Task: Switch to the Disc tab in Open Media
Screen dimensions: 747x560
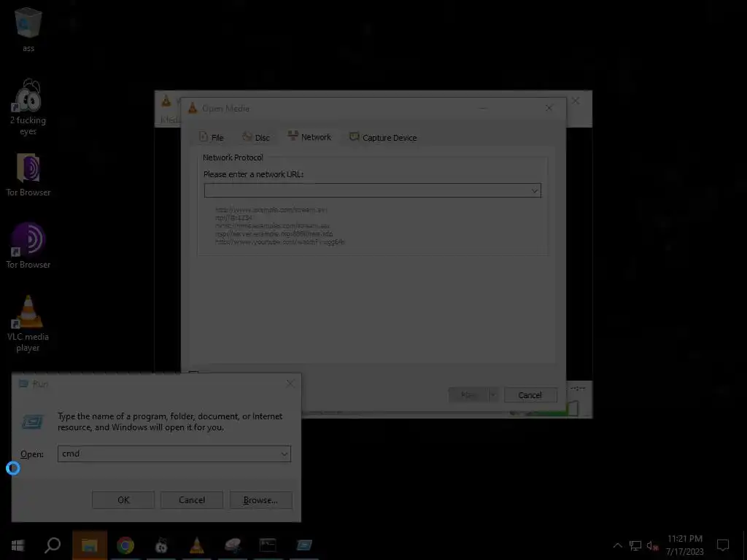Action: [x=256, y=137]
